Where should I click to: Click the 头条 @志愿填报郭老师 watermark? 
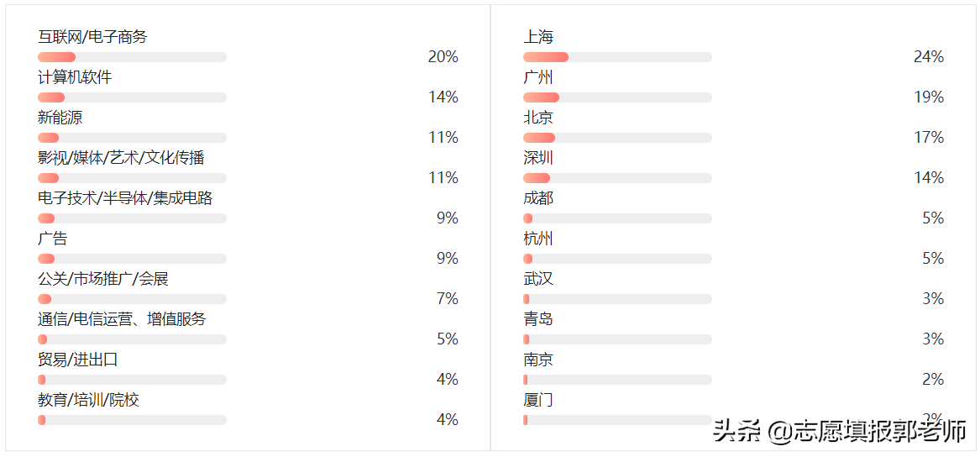[840, 432]
